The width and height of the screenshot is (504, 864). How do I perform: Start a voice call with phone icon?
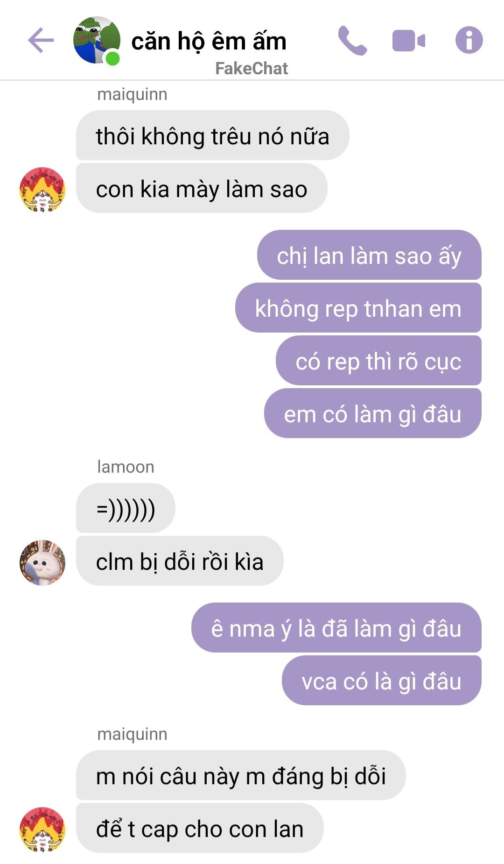(352, 41)
